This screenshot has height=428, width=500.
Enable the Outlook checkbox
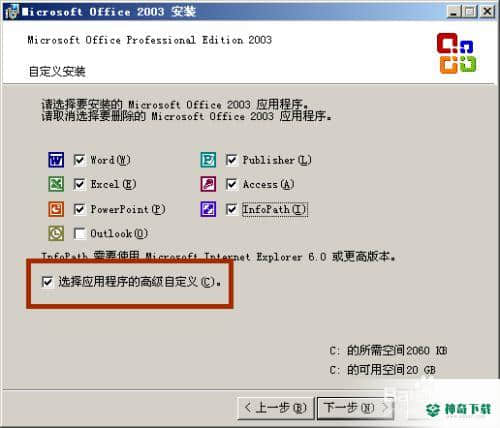[79, 233]
